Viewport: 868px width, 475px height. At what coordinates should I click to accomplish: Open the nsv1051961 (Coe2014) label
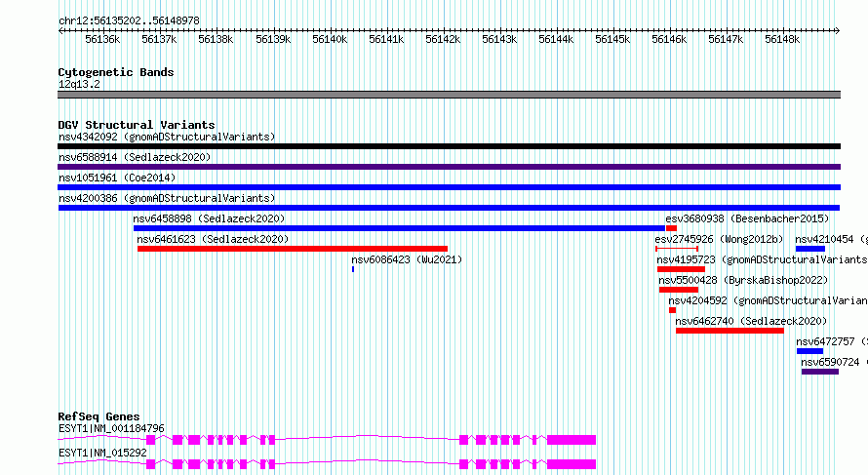[117, 178]
